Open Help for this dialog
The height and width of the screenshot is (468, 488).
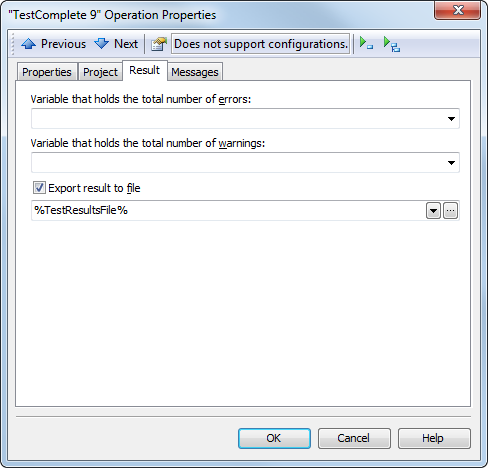click(434, 438)
